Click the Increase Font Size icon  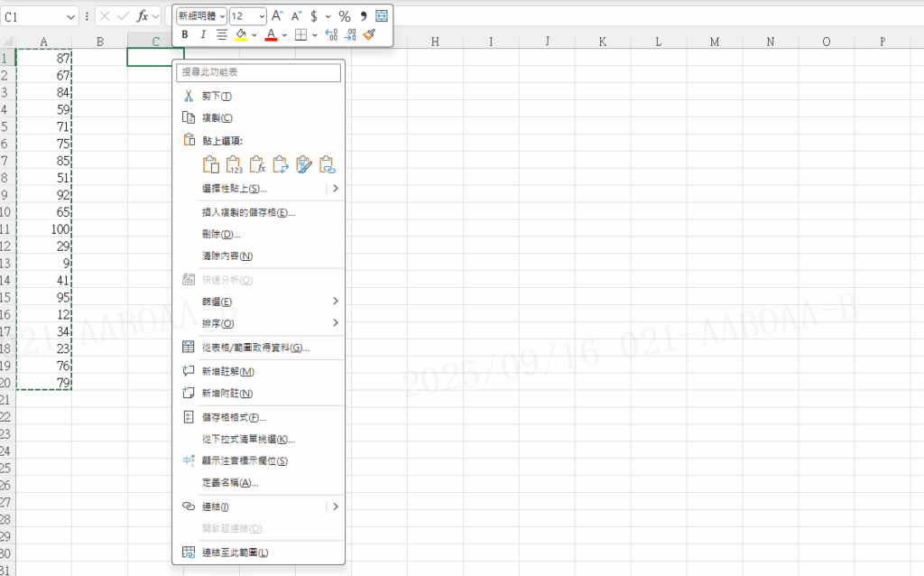point(278,15)
